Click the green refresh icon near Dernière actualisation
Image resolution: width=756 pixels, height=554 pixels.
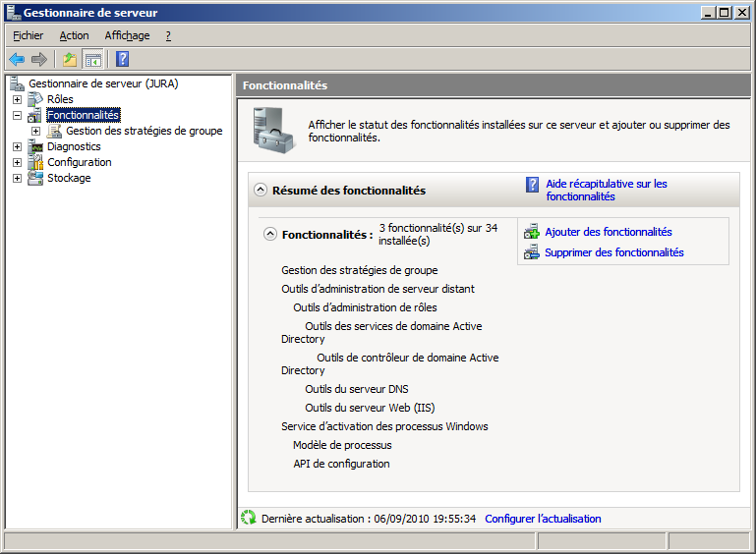click(249, 518)
